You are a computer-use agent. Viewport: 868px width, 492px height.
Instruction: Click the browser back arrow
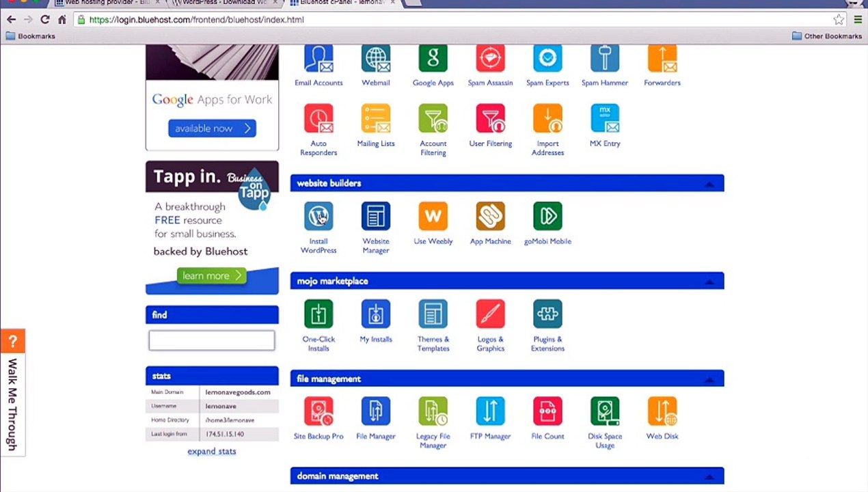pos(11,20)
